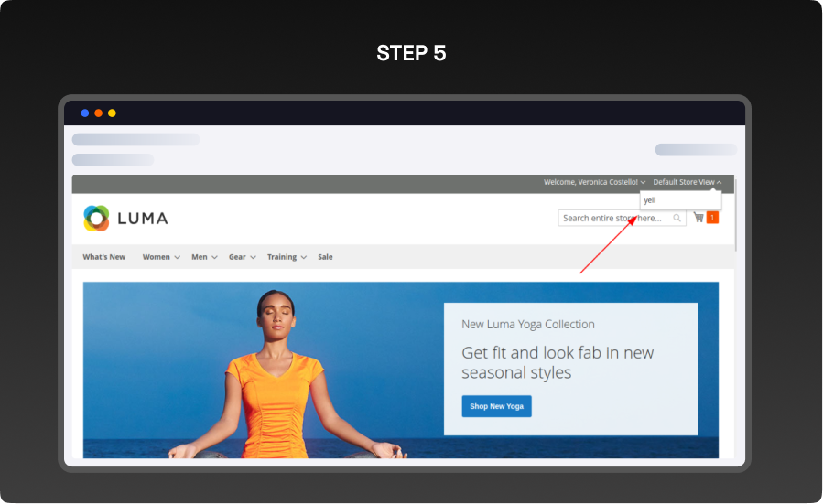Expand the Women category chevron
The width and height of the screenshot is (823, 504).
(x=177, y=258)
